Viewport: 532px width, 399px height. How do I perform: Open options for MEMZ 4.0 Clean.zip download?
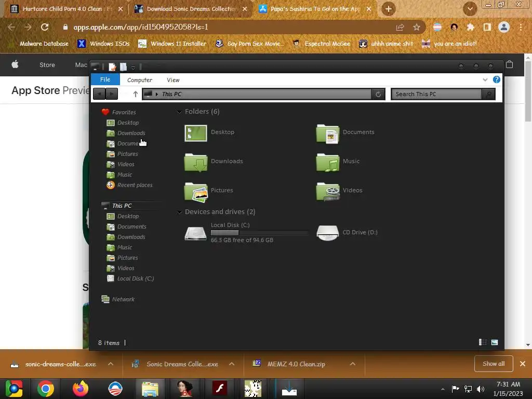(x=353, y=364)
